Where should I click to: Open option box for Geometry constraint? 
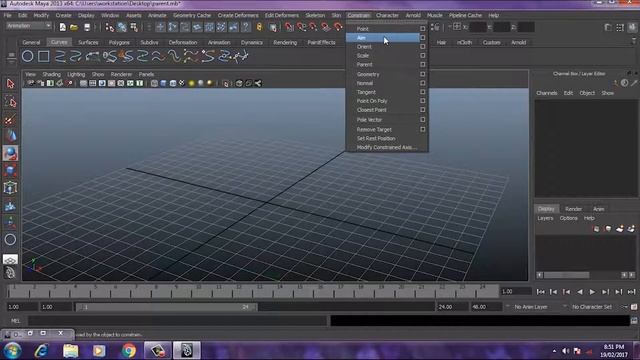pyautogui.click(x=422, y=74)
